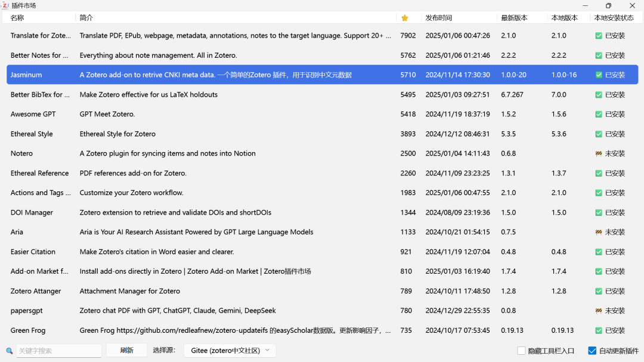The width and height of the screenshot is (644, 362).
Task: Click green installed checkmark for Jasminum
Action: point(599,75)
